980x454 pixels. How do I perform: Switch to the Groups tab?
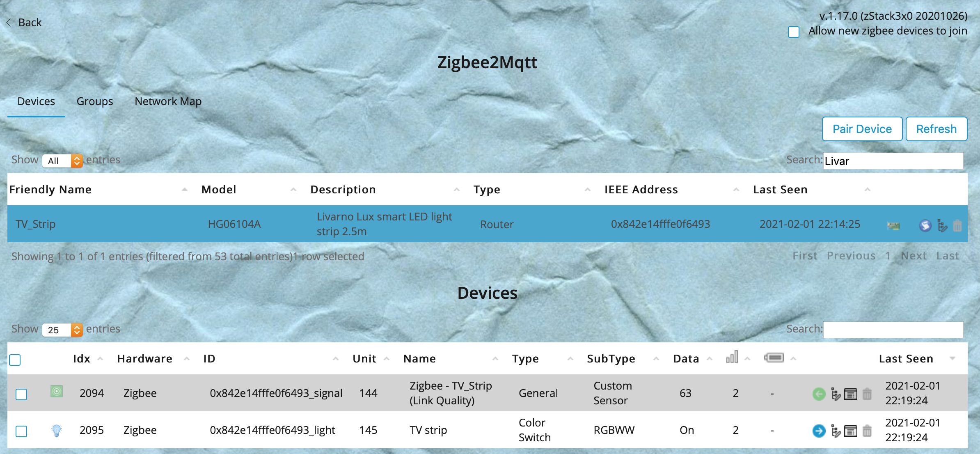click(94, 101)
